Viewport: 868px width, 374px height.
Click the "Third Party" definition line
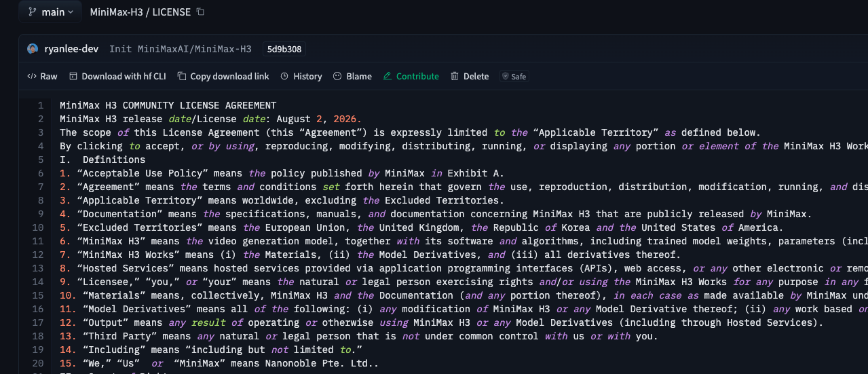click(358, 336)
